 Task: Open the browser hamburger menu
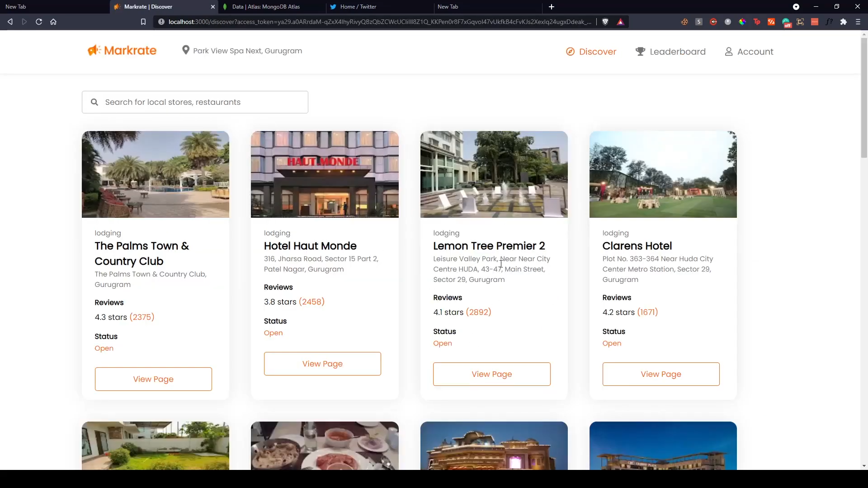(858, 22)
